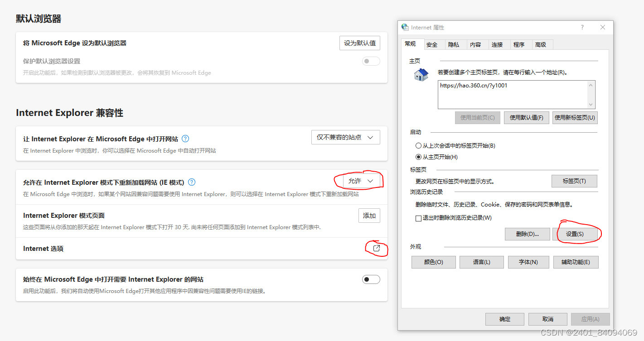This screenshot has width=644, height=341.
Task: Click Internet Explorer 模式页面 heading text
Action: tap(64, 216)
